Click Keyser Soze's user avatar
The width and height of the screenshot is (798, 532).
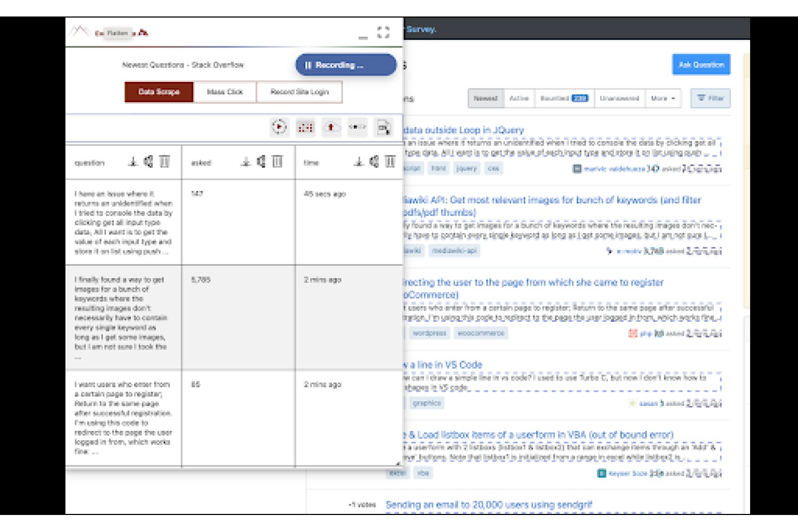pos(602,473)
